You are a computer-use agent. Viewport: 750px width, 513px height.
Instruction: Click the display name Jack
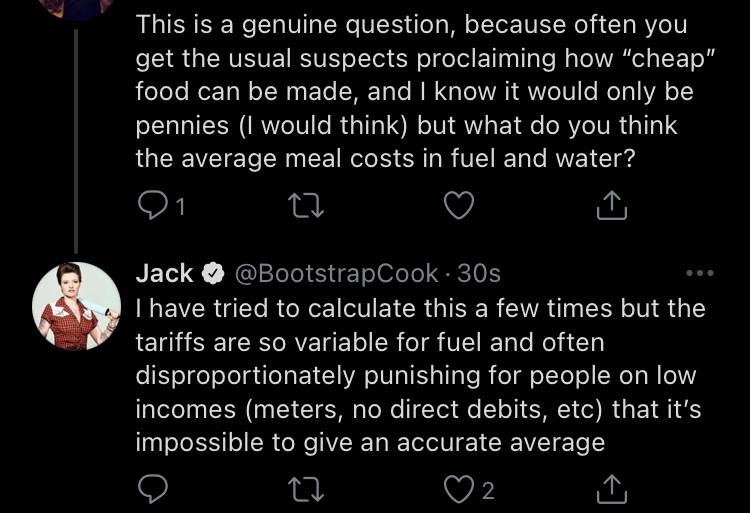coord(164,273)
